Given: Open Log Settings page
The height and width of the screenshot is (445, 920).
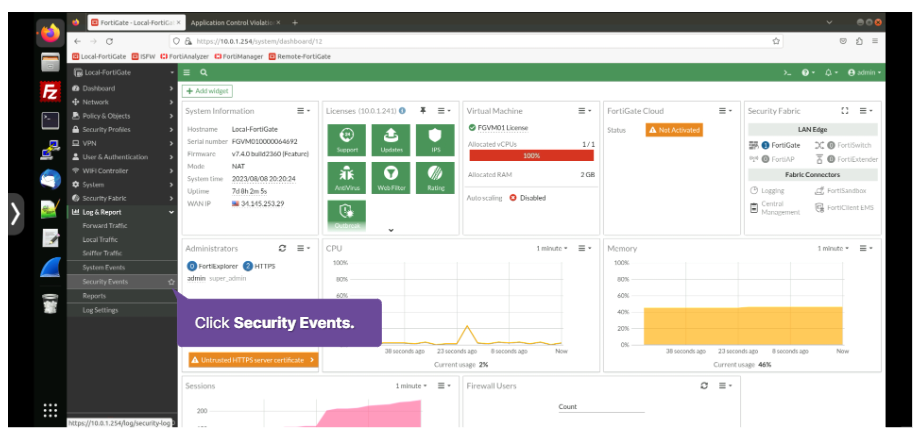Looking at the screenshot, I should click(x=100, y=310).
